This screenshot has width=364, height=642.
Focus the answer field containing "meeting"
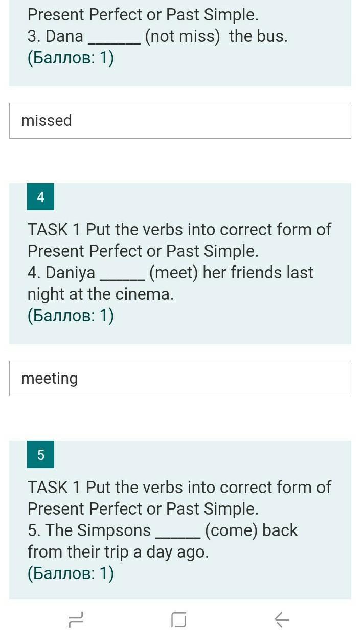180,379
